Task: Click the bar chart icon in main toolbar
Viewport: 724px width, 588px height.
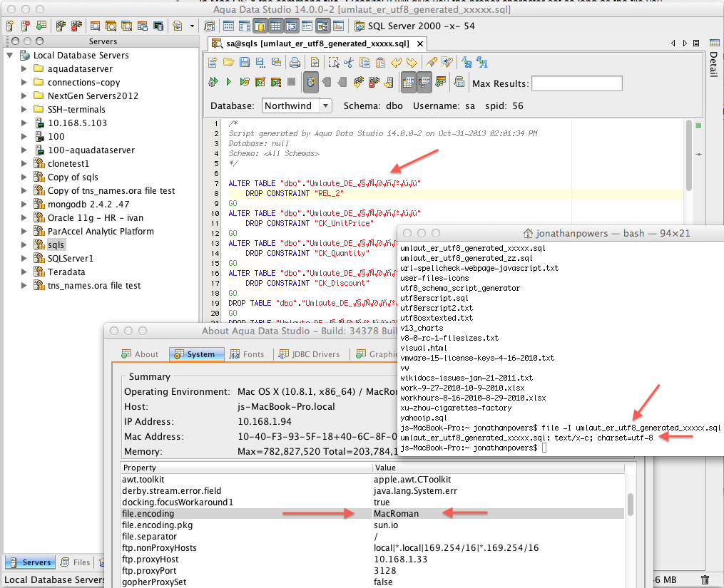Action: (x=338, y=26)
